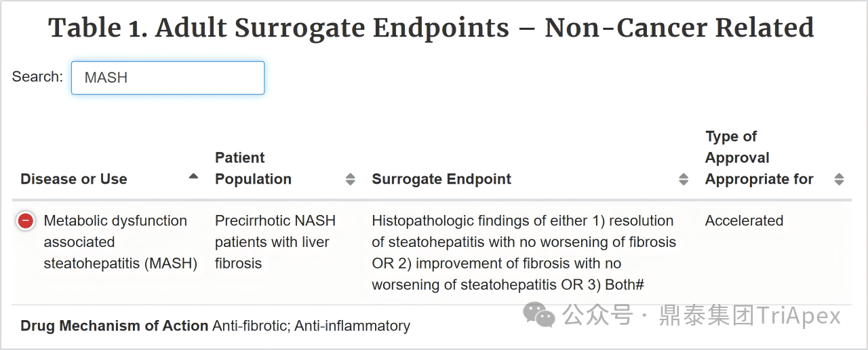Sort by the Disease or Use header text

(x=74, y=179)
